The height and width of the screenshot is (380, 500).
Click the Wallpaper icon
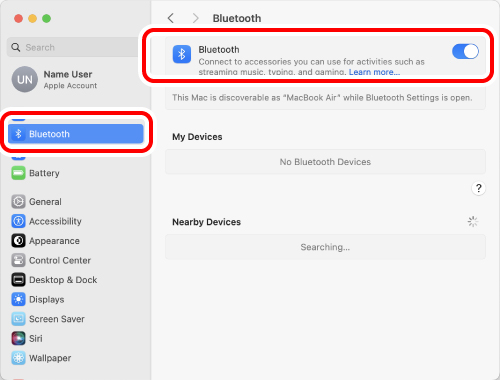coord(18,358)
